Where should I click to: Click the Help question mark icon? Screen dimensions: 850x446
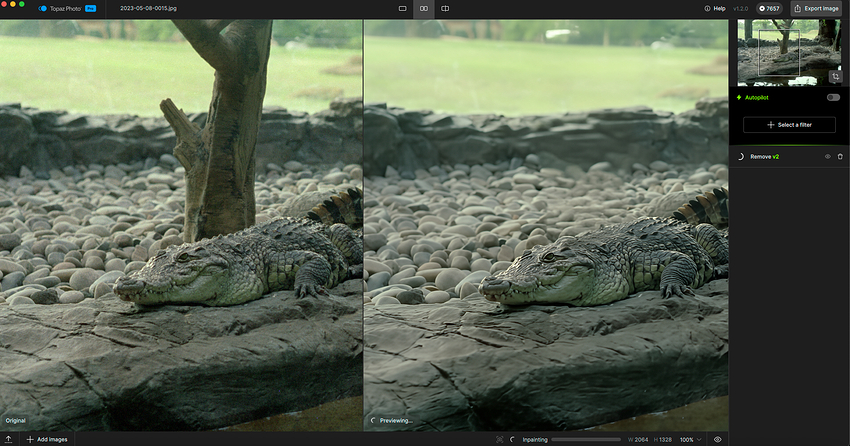pyautogui.click(x=707, y=8)
